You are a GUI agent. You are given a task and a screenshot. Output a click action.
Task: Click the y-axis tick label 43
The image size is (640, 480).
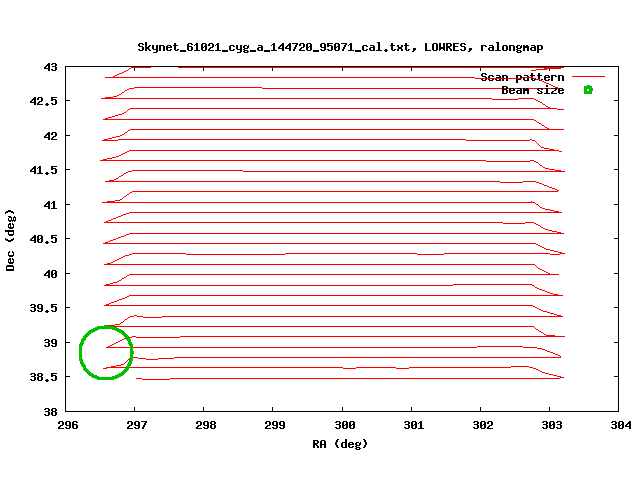point(51,67)
